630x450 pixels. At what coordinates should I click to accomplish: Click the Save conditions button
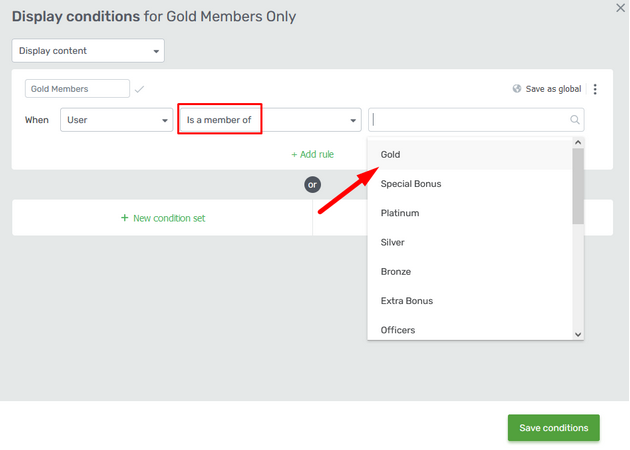click(x=553, y=428)
